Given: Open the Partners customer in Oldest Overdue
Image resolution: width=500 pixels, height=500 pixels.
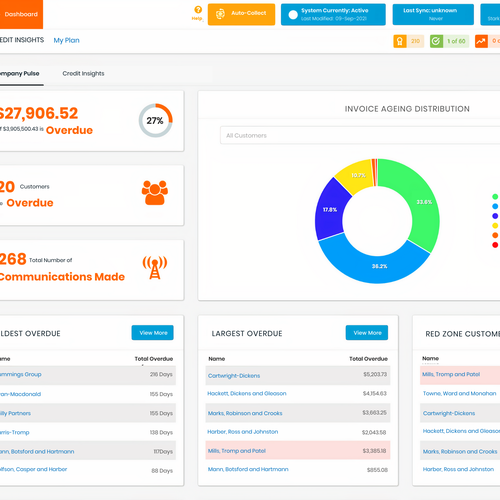Looking at the screenshot, I should pos(15,413).
